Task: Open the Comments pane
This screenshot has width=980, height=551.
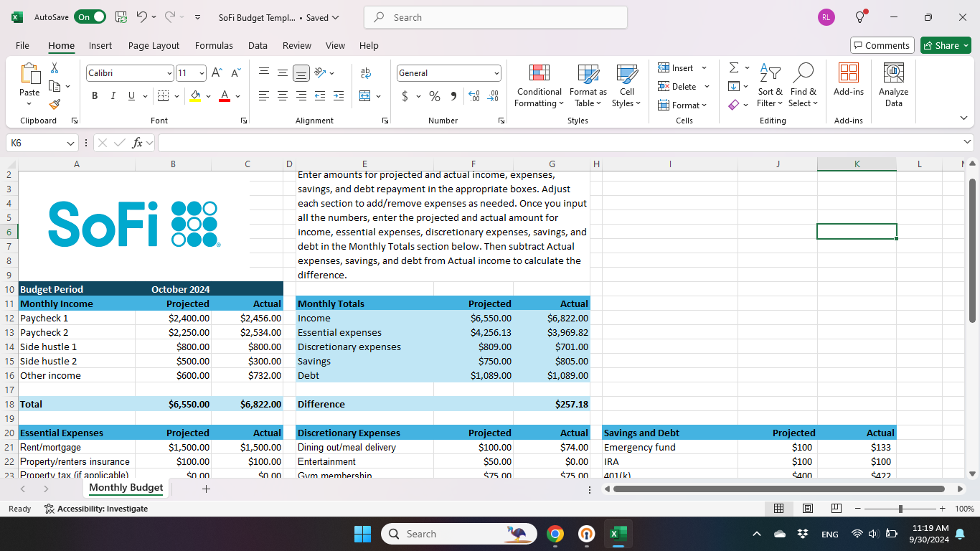Action: [882, 44]
